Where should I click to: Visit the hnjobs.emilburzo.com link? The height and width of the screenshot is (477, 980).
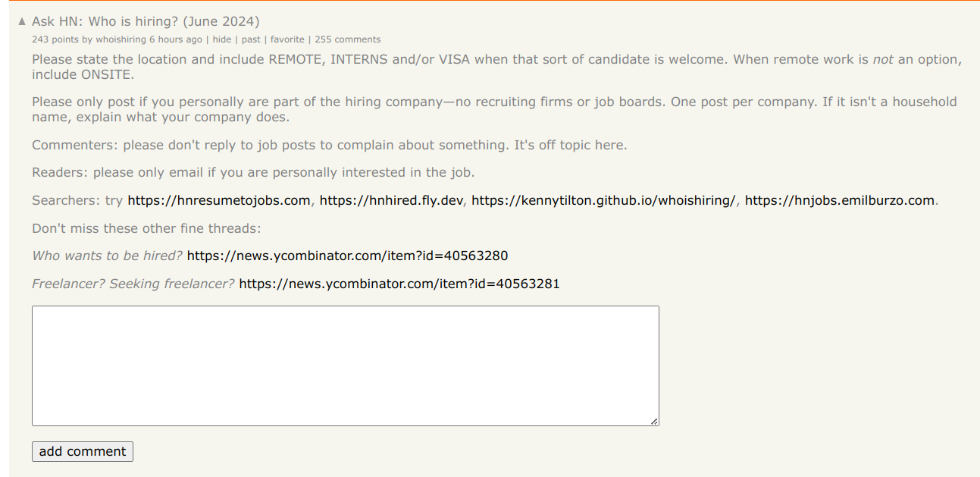click(840, 200)
